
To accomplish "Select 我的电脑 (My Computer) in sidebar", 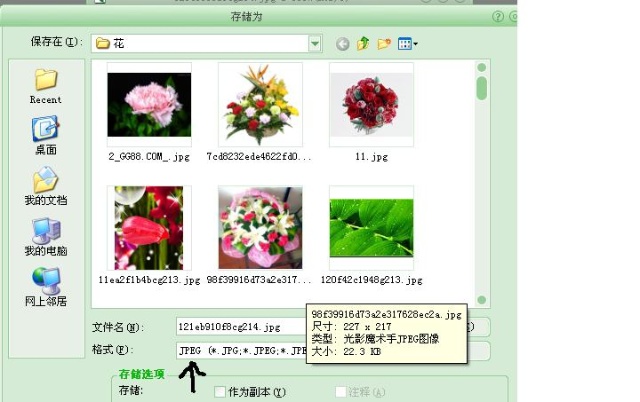I will coord(45,233).
